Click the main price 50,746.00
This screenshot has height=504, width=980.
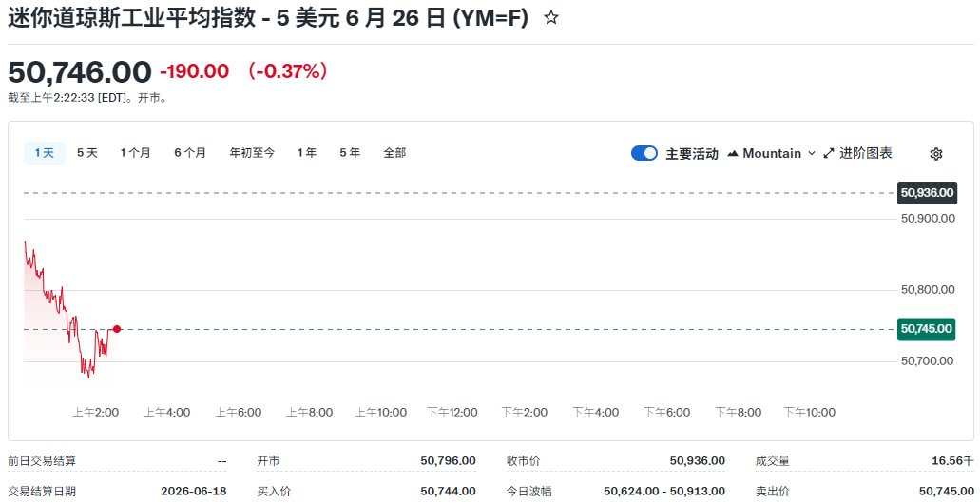click(x=80, y=72)
